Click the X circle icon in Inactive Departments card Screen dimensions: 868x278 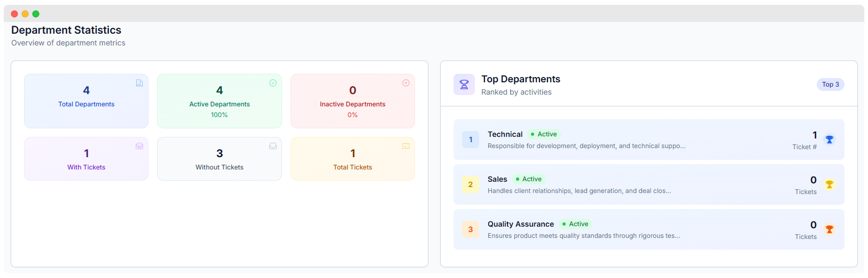(406, 83)
